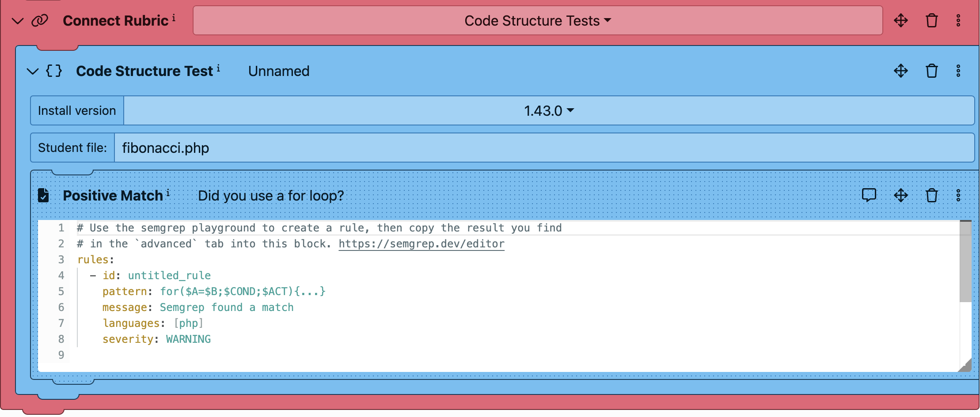Screen dimensions: 980x417
Task: Edit the Unnamed test name
Action: (278, 71)
